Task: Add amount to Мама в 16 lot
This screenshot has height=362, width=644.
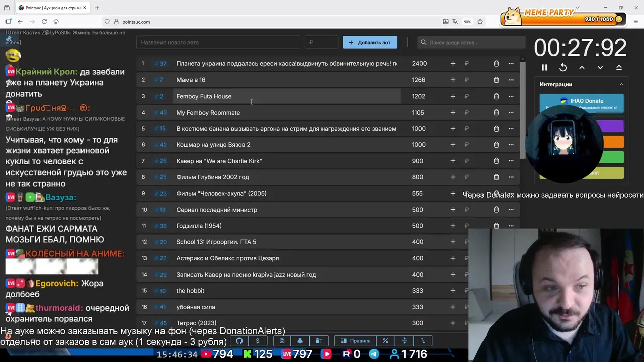Action: point(453,80)
